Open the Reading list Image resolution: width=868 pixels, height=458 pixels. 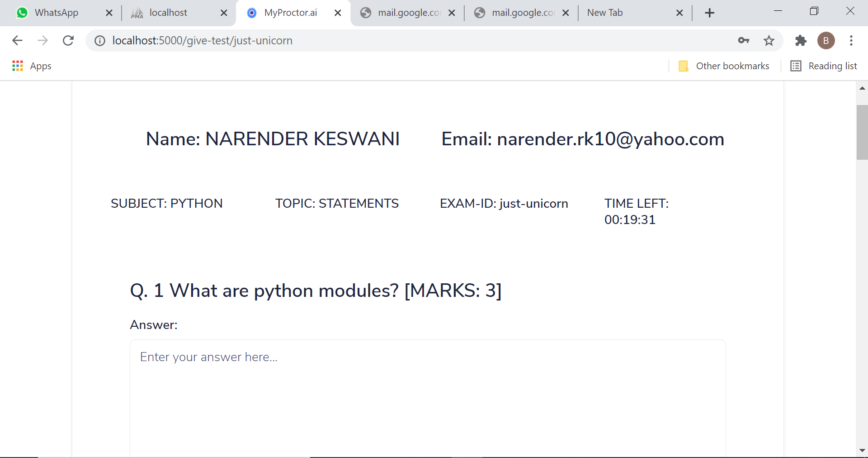(x=824, y=66)
